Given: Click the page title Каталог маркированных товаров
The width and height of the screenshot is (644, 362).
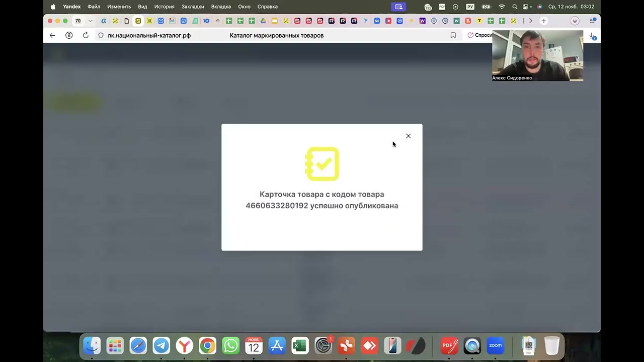Looking at the screenshot, I should tap(276, 35).
